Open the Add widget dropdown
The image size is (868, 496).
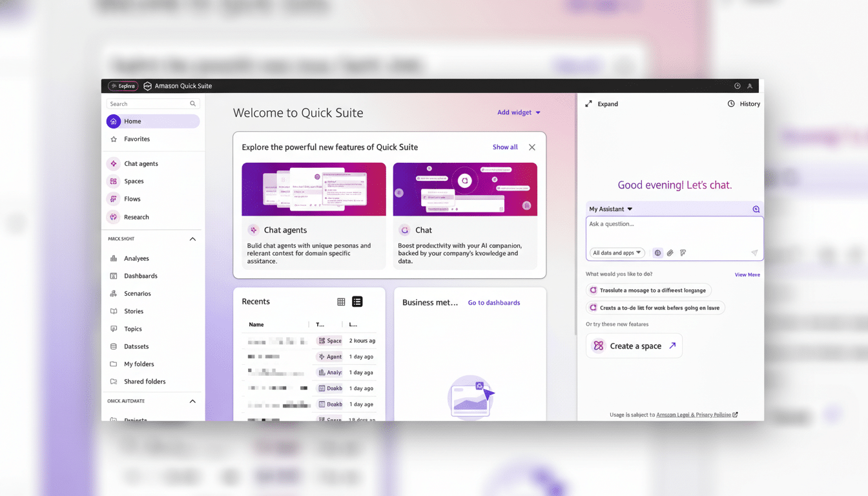(x=519, y=112)
